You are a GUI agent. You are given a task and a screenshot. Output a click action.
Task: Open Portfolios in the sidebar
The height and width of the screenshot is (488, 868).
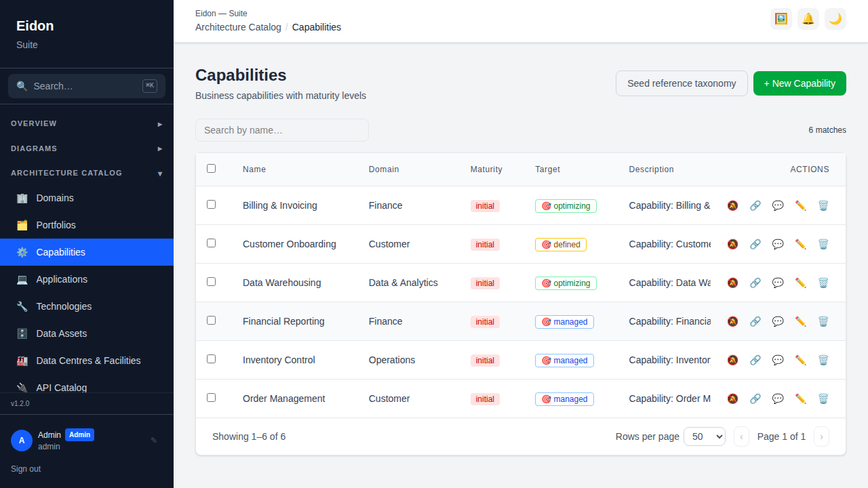point(87,225)
